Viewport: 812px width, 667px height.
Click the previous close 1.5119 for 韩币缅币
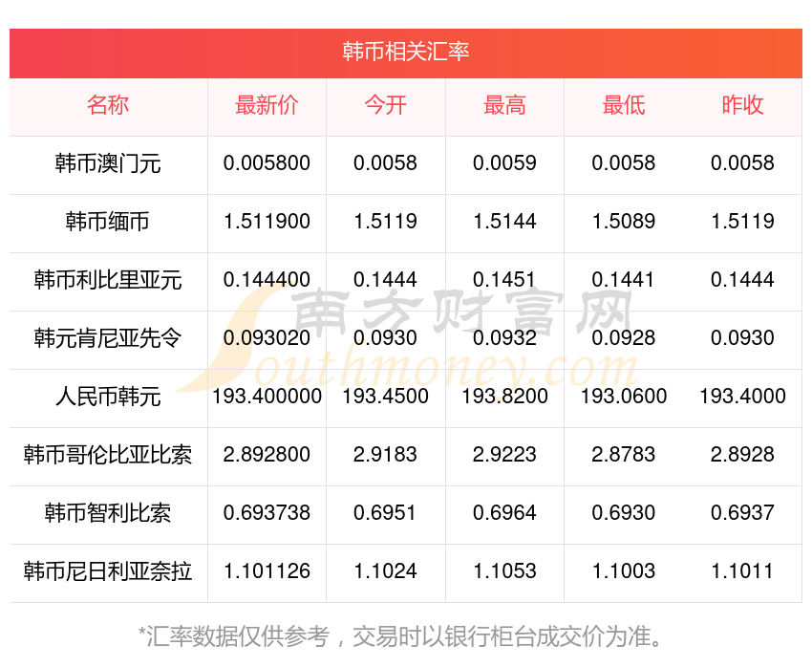tap(742, 222)
